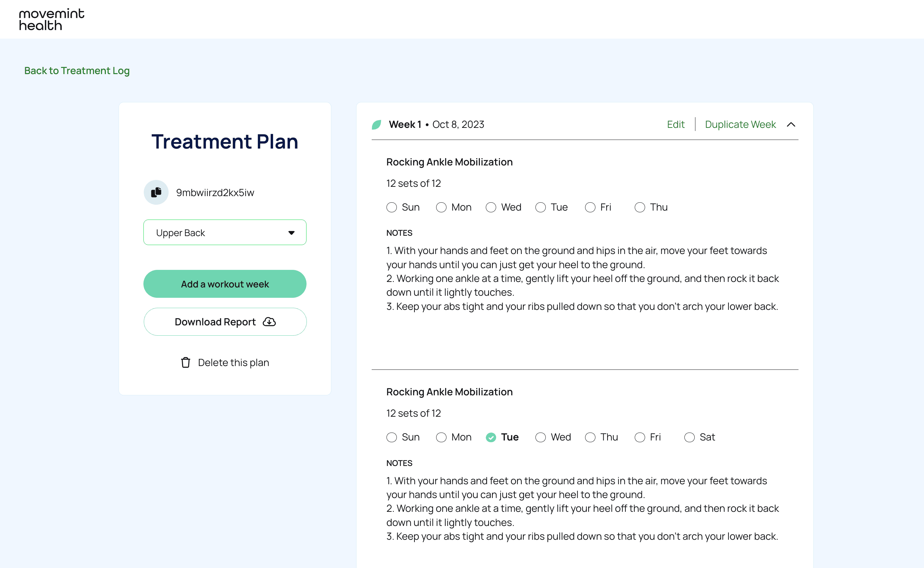This screenshot has width=924, height=568.
Task: Click the green leaf icon beside Week 1
Action: tap(376, 125)
